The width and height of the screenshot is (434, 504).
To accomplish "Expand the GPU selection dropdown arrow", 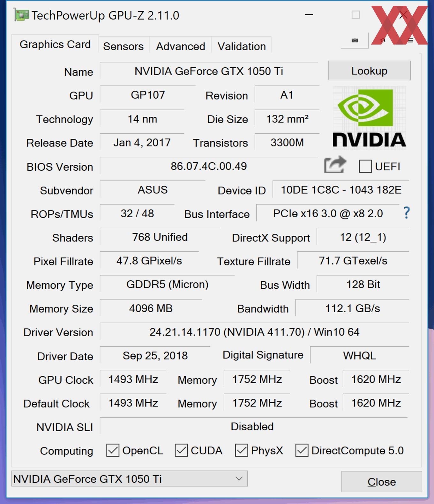I will (239, 478).
